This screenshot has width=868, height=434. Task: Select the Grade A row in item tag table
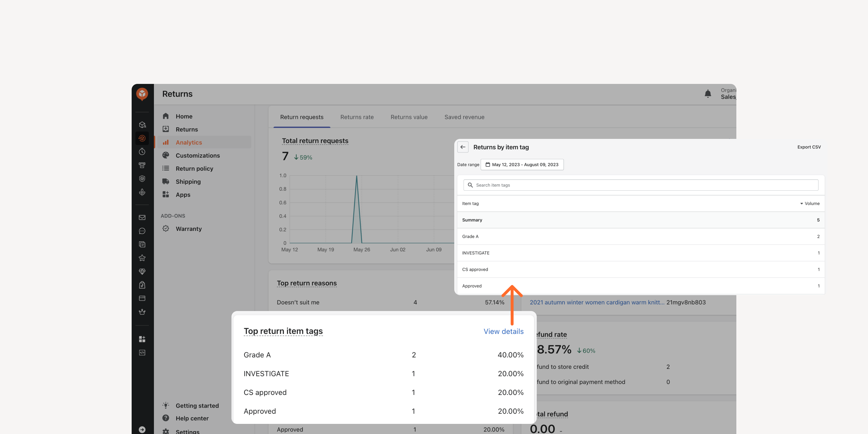click(641, 236)
